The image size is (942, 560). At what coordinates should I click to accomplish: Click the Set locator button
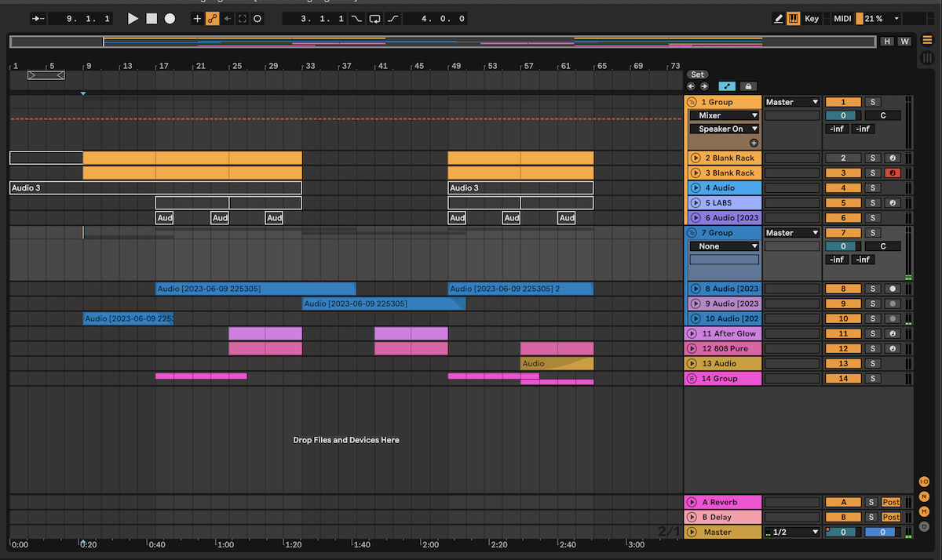[x=697, y=75]
